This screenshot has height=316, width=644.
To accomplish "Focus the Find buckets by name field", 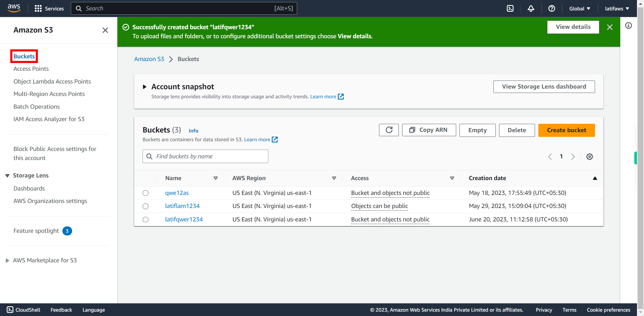I will click(x=205, y=156).
